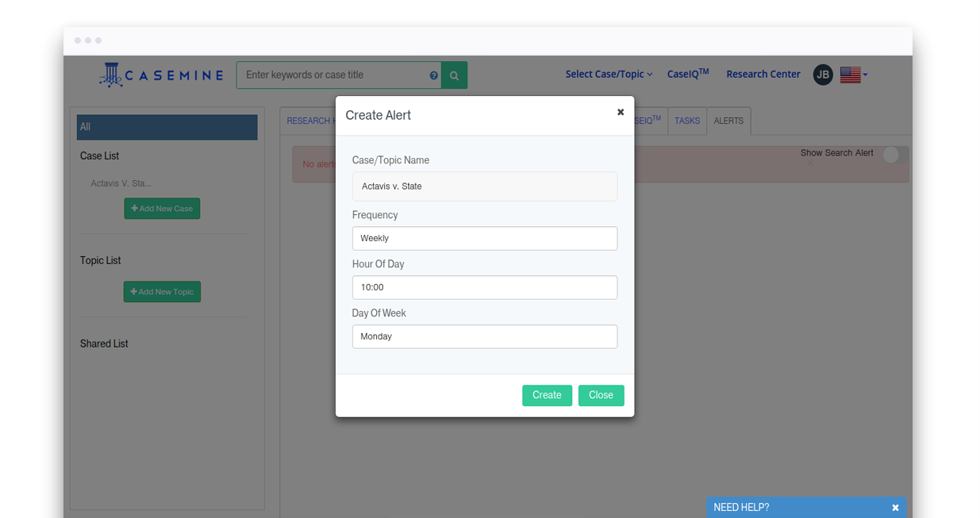
Task: Close the Create Alert dialog with X
Action: pos(621,113)
